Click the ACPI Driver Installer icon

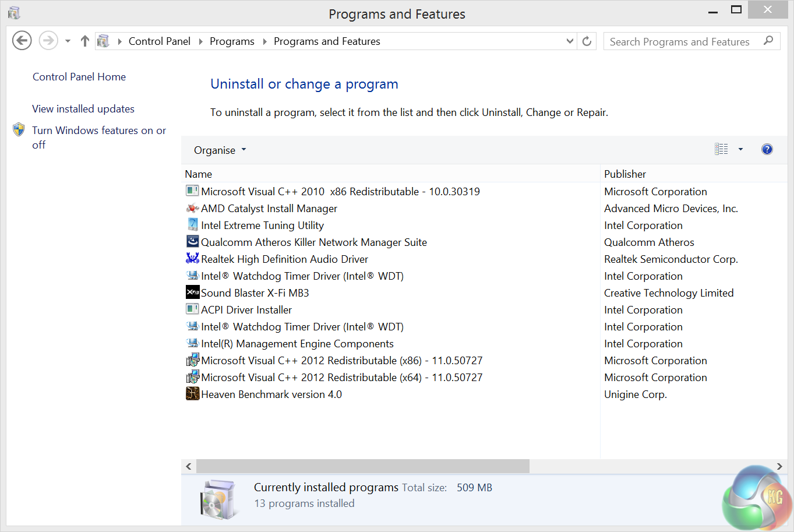(192, 309)
